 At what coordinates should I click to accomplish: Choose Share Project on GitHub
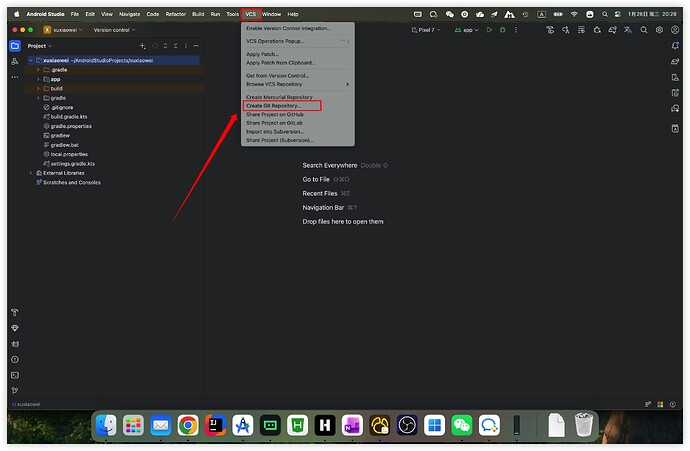[x=280, y=114]
